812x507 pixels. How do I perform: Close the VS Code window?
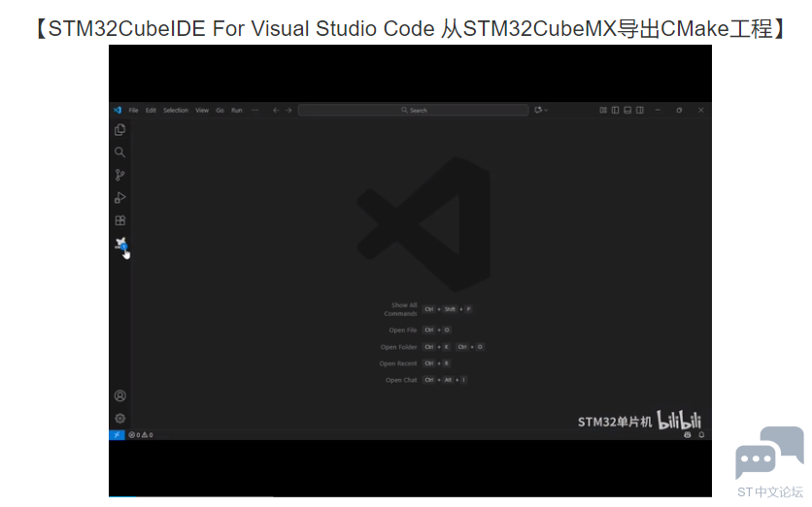(700, 111)
